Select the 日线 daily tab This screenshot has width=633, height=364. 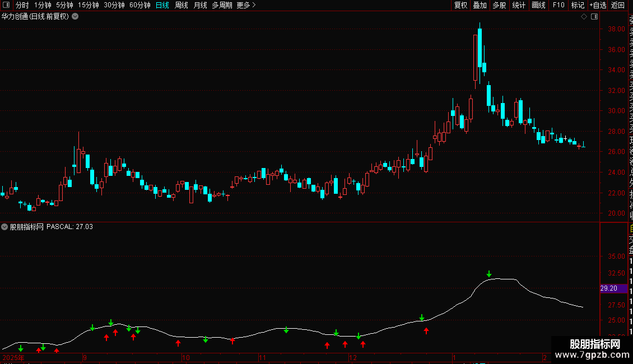click(x=162, y=5)
